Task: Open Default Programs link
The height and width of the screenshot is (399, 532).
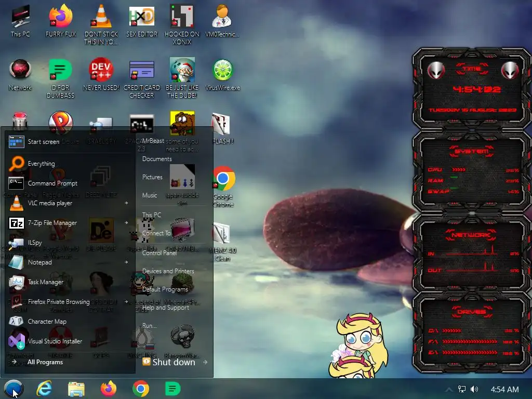Action: click(165, 290)
